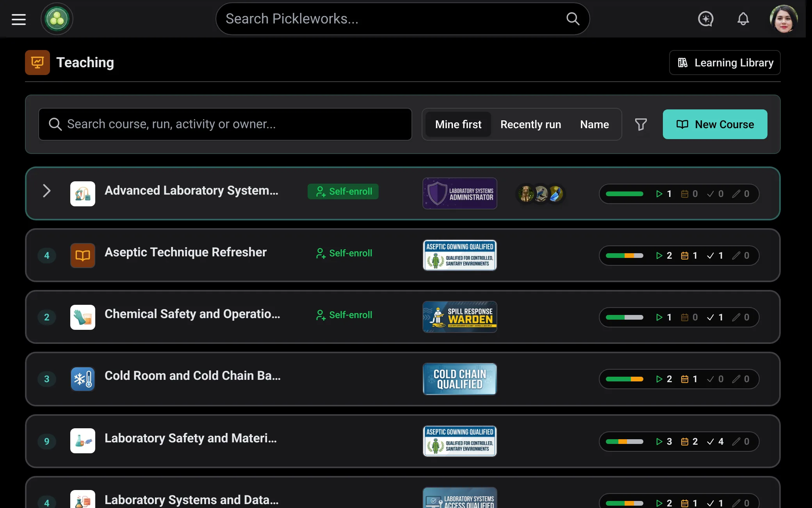812x508 pixels.
Task: Sort courses by Name
Action: pyautogui.click(x=594, y=124)
